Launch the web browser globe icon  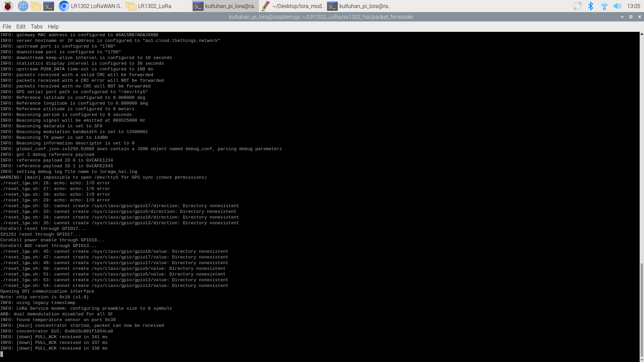(23, 6)
